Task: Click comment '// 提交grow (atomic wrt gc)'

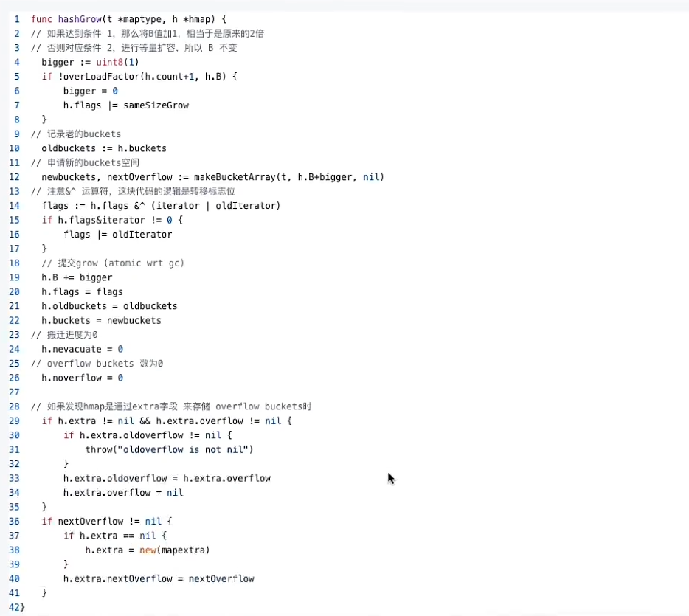Action: [x=113, y=263]
